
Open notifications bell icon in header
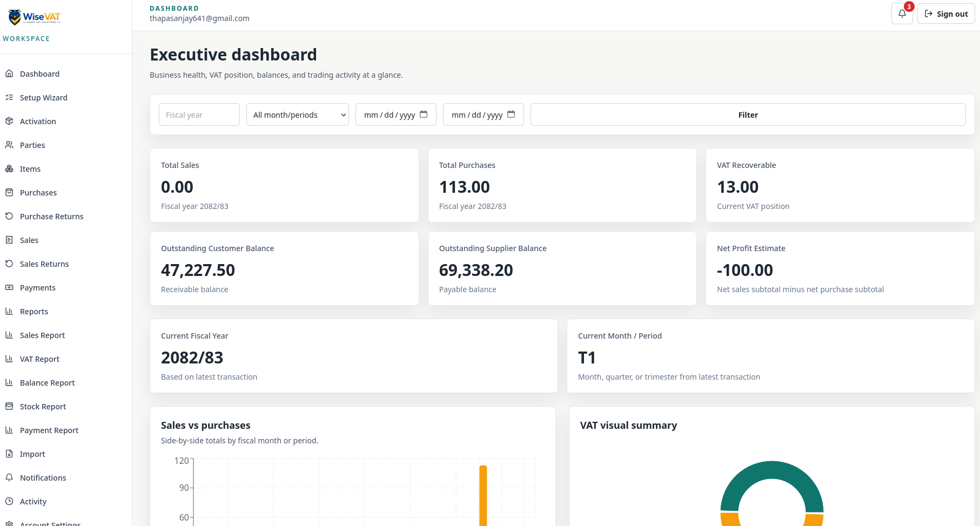[x=902, y=14]
